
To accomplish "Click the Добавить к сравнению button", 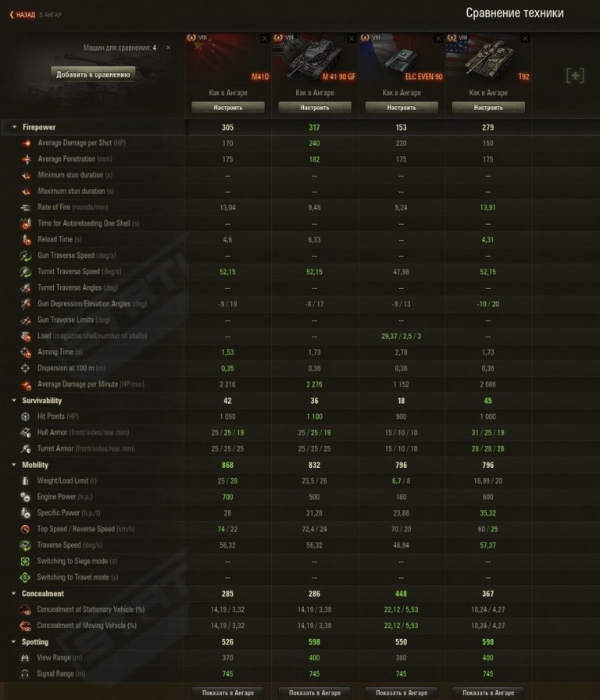I will tap(93, 74).
